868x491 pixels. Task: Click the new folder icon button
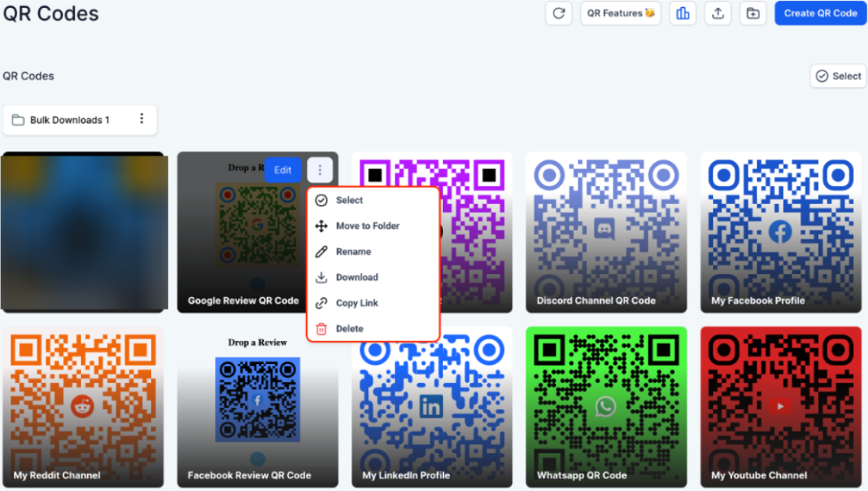click(x=753, y=13)
